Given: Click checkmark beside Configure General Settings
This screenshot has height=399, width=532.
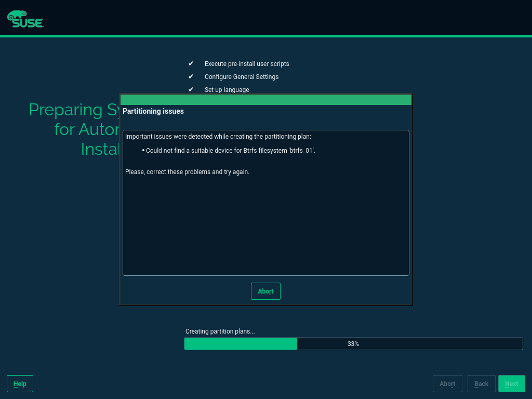Looking at the screenshot, I should (x=191, y=76).
